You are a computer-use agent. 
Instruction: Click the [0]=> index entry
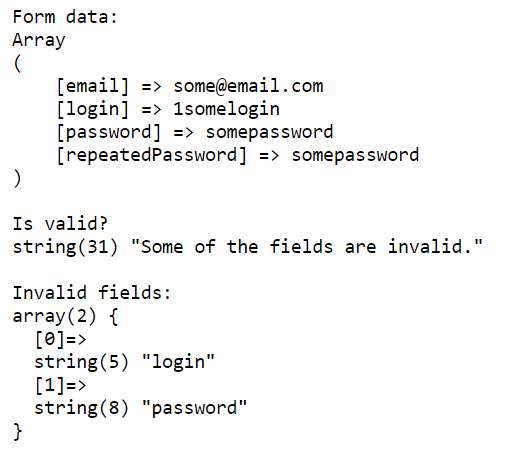60,339
